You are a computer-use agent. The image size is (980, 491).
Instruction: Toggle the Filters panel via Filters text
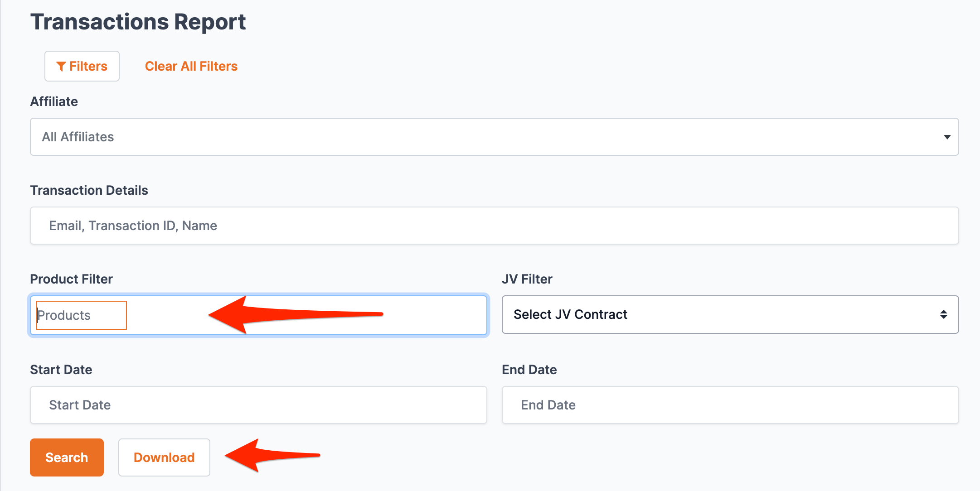click(88, 66)
